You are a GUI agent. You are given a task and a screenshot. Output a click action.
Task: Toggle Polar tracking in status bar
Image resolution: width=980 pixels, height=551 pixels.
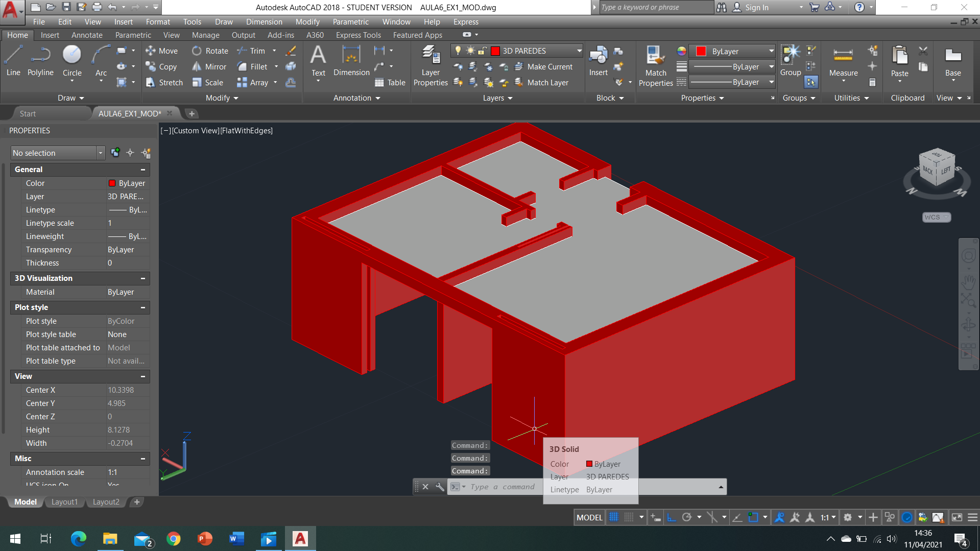687,517
